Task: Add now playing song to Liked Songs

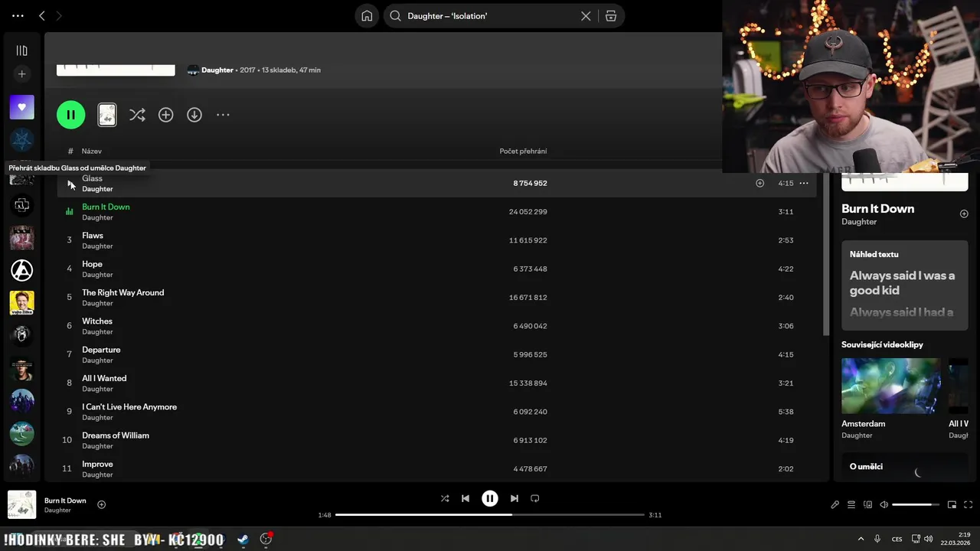Action: click(x=101, y=504)
